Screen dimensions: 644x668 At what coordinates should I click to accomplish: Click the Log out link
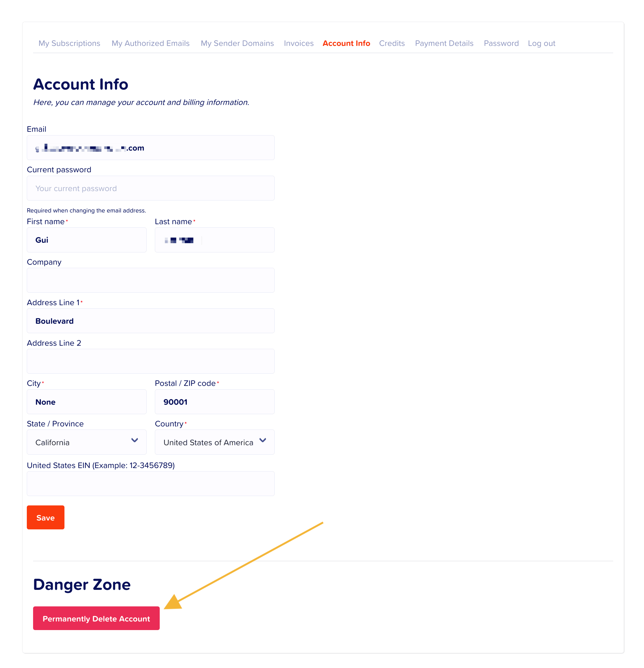[541, 43]
